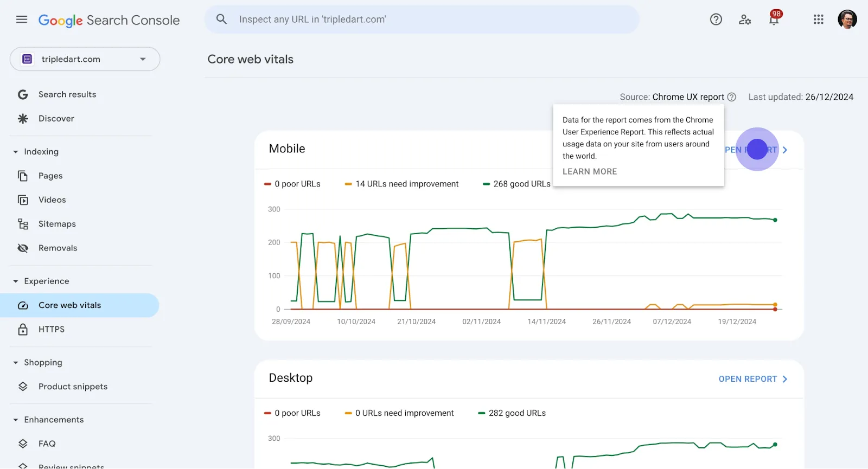
Task: Click the 'Chrome UX report' source text
Action: click(688, 97)
